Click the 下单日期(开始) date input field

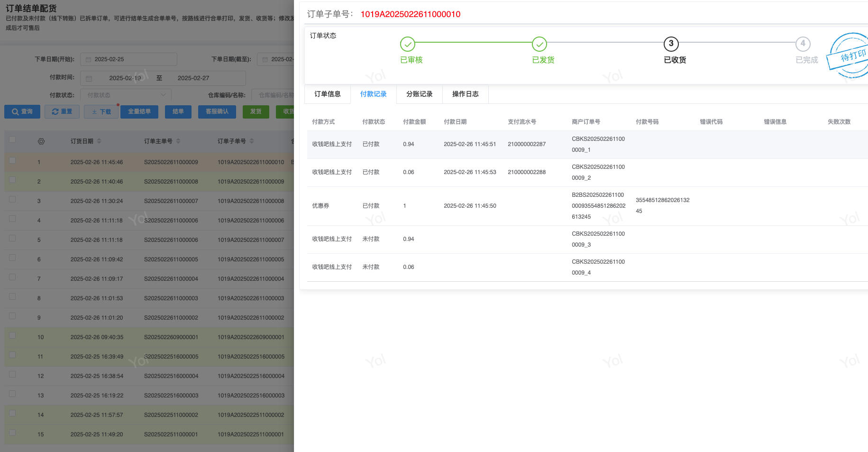133,59
